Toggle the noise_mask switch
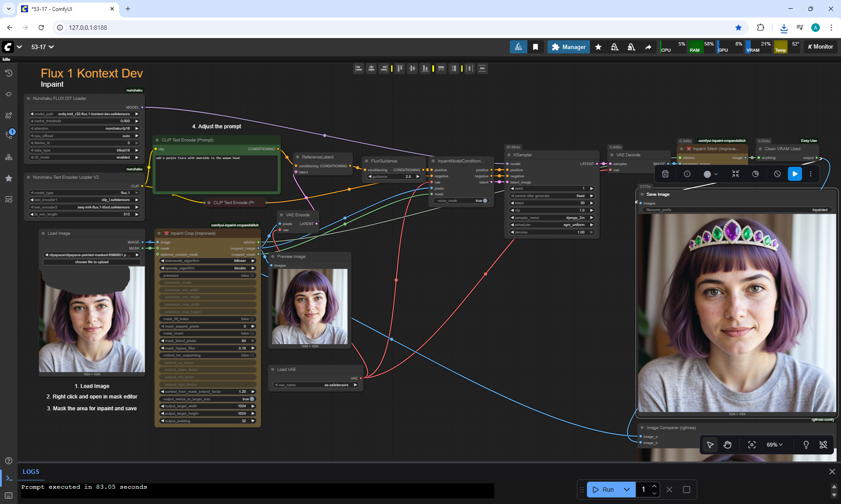Screen dimensions: 841x504 (x=484, y=201)
